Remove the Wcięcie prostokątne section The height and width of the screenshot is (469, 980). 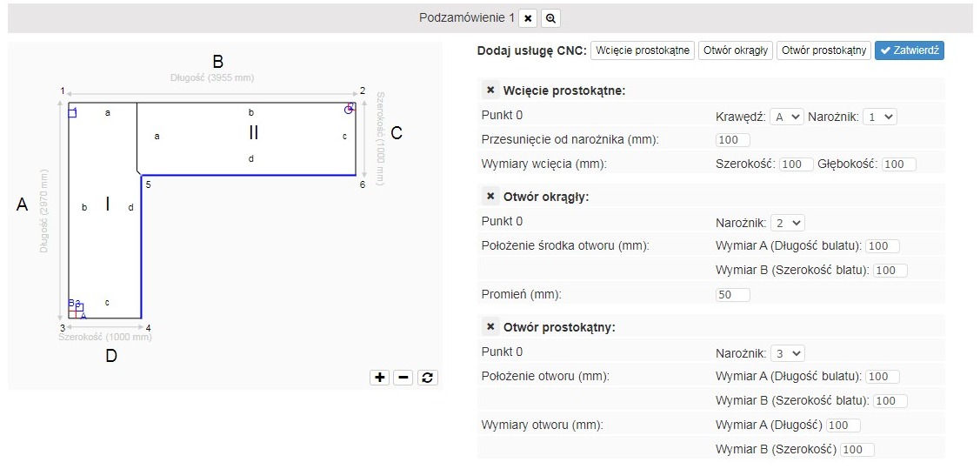[x=490, y=90]
